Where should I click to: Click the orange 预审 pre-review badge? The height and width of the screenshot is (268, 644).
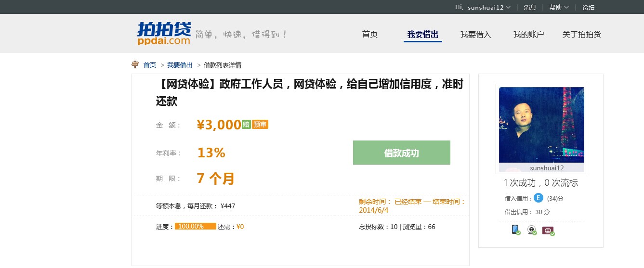[x=260, y=125]
